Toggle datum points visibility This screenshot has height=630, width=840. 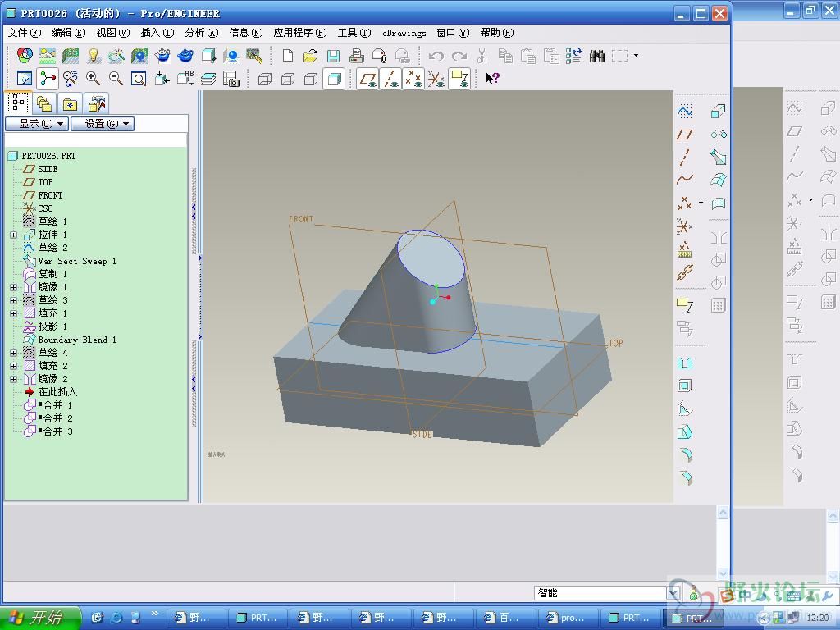pos(413,79)
